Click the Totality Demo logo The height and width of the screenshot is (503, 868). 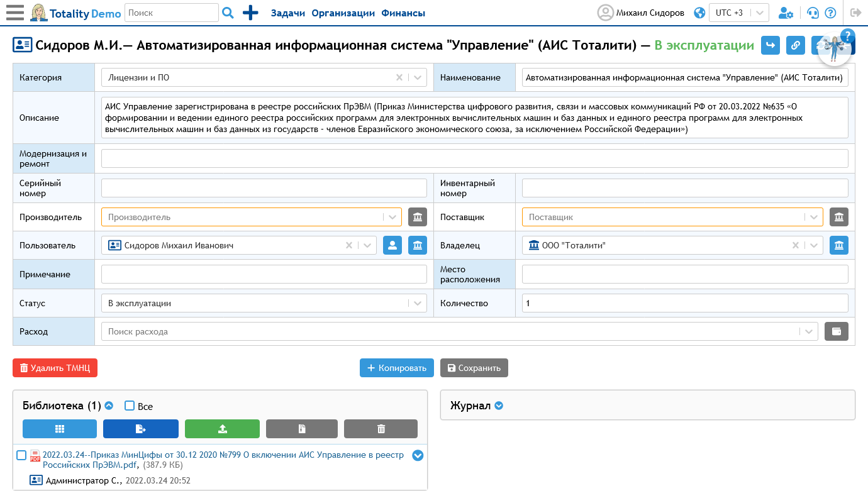tap(75, 13)
